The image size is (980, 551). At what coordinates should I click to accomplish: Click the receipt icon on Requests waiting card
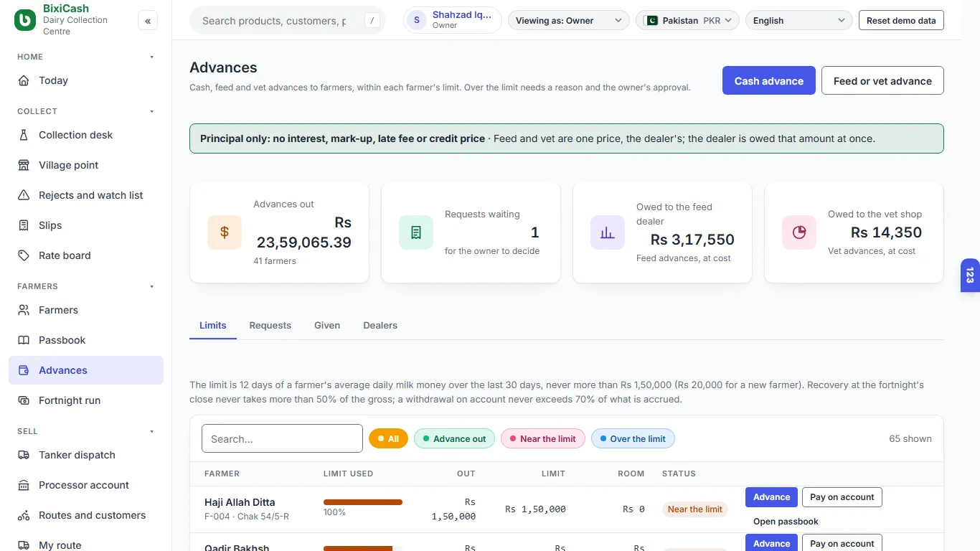pos(416,232)
